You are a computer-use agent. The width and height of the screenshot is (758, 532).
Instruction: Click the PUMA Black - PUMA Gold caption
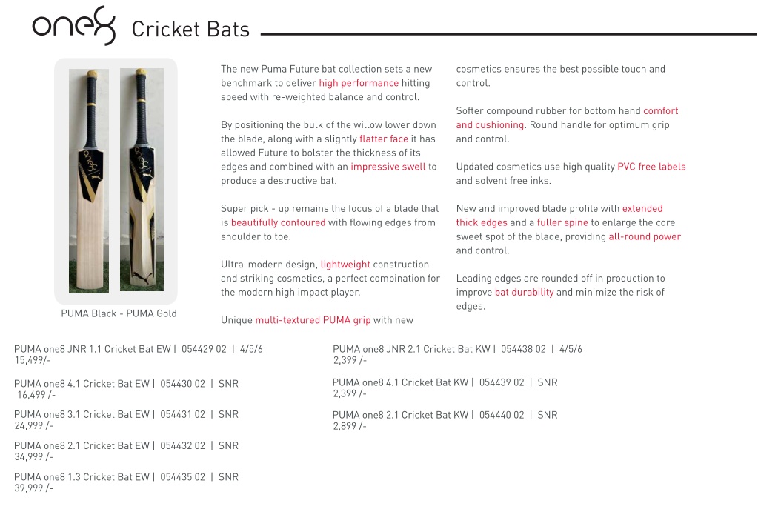(x=119, y=313)
